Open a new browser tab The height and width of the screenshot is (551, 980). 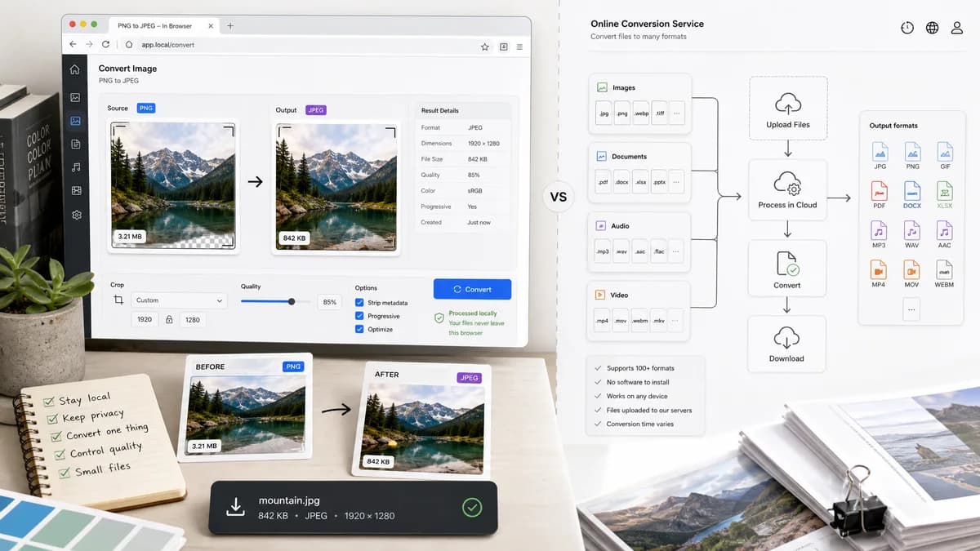tap(230, 26)
